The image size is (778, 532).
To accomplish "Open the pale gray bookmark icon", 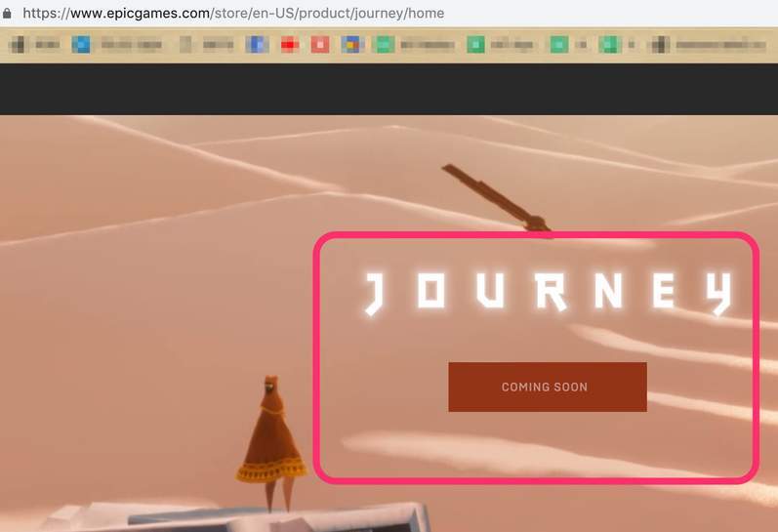I will [185, 44].
